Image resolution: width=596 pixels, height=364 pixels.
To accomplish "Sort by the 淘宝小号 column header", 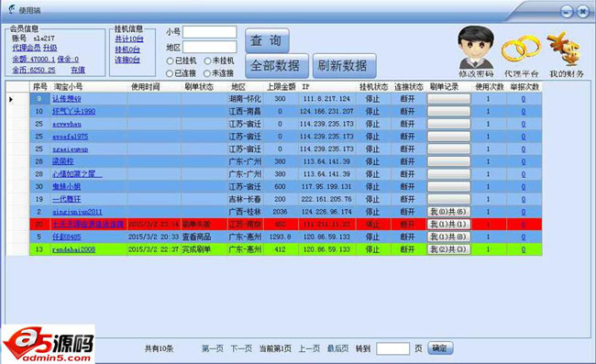I will (x=89, y=87).
